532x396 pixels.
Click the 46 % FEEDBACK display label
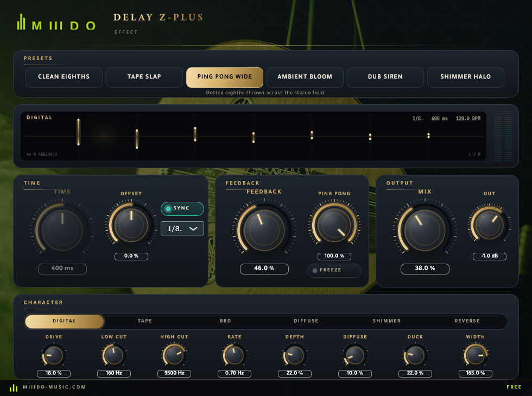tap(42, 154)
